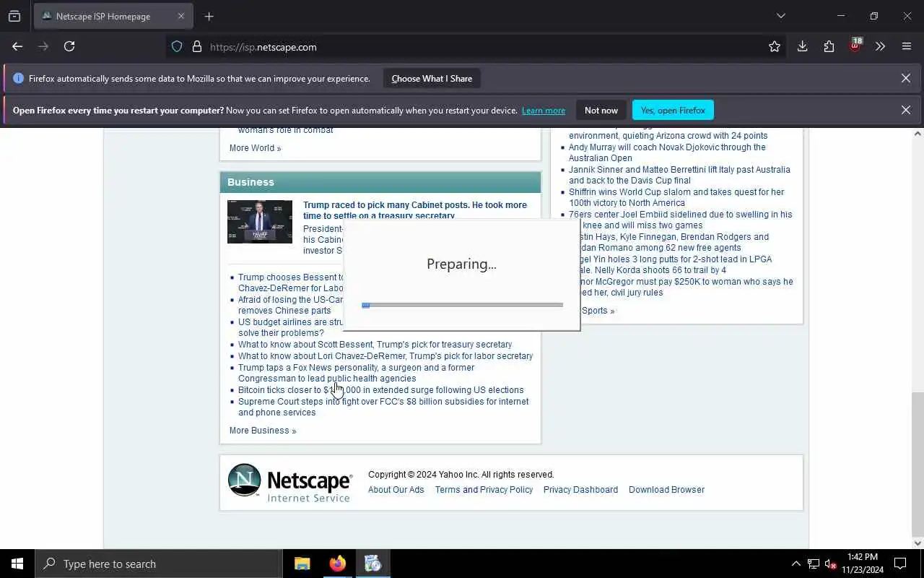Expand more tools overflow chevron
This screenshot has width=924, height=578.
(880, 46)
